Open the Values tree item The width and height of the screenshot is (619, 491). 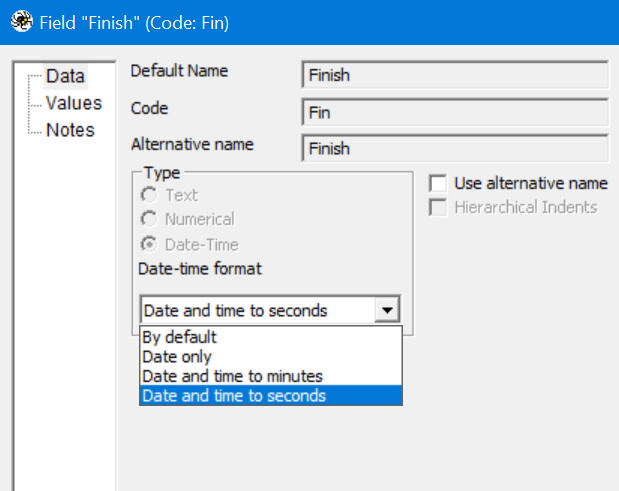click(x=73, y=103)
